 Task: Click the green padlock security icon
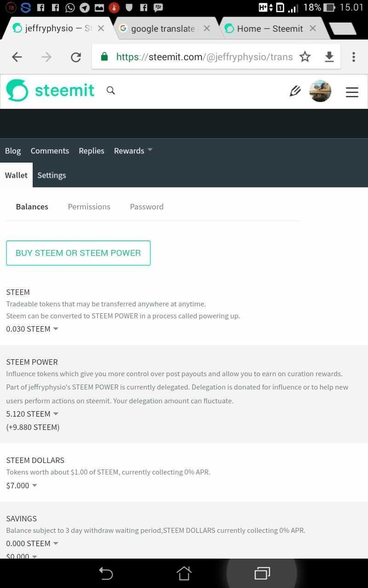coord(104,57)
